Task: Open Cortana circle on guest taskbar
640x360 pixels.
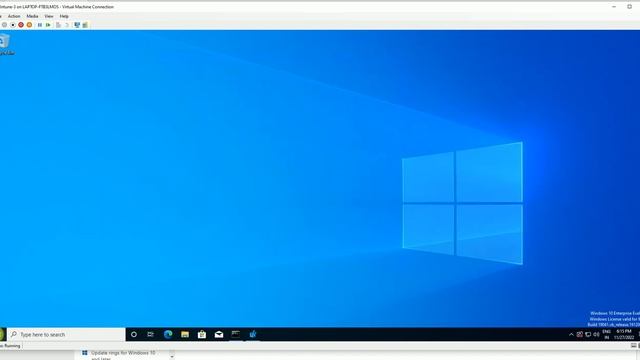Action: tap(133, 334)
